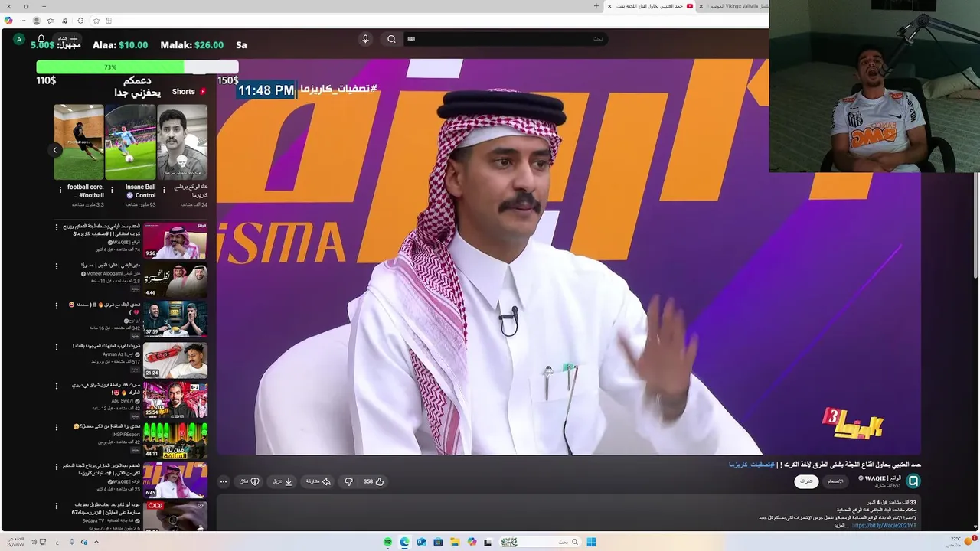Click the page vertical scrollbar

tap(975, 226)
